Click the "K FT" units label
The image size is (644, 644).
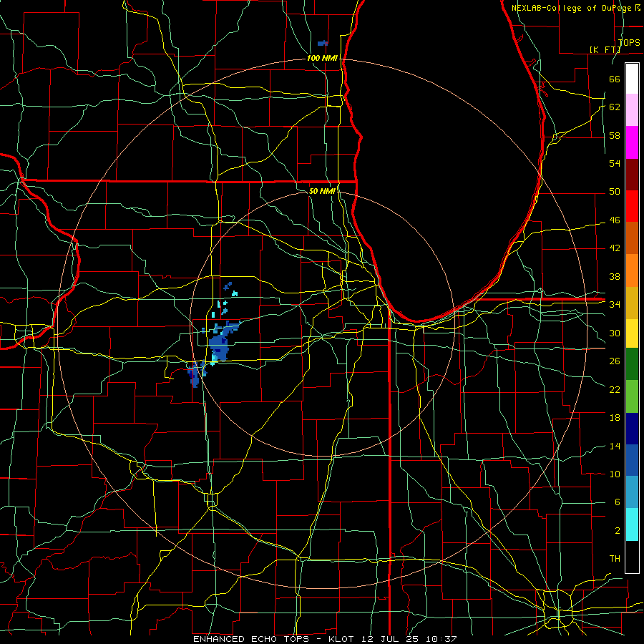(x=605, y=49)
